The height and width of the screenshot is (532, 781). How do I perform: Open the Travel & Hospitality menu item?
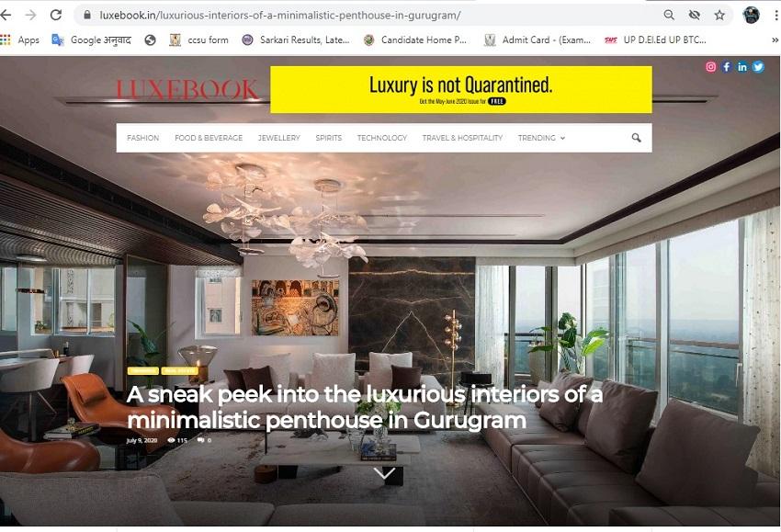tap(462, 138)
